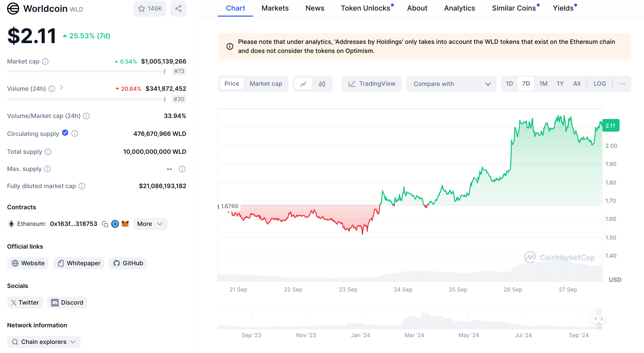
Task: Select the 1M time range
Action: 543,84
